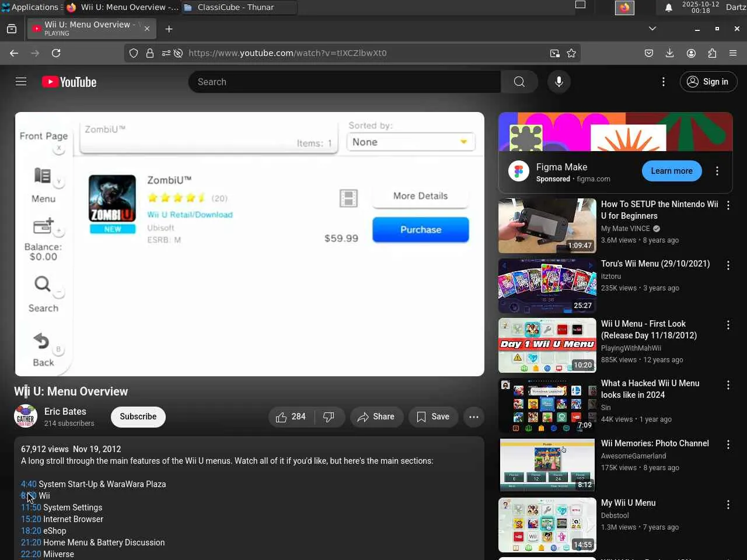
Task: Open YouTube settings three-dot menu
Action: [x=664, y=82]
